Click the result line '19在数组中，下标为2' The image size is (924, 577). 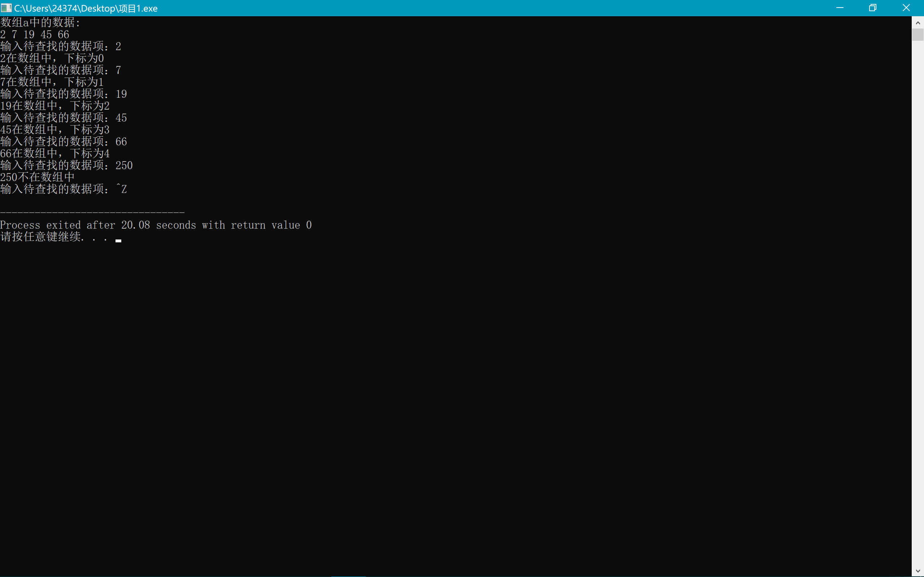click(55, 106)
